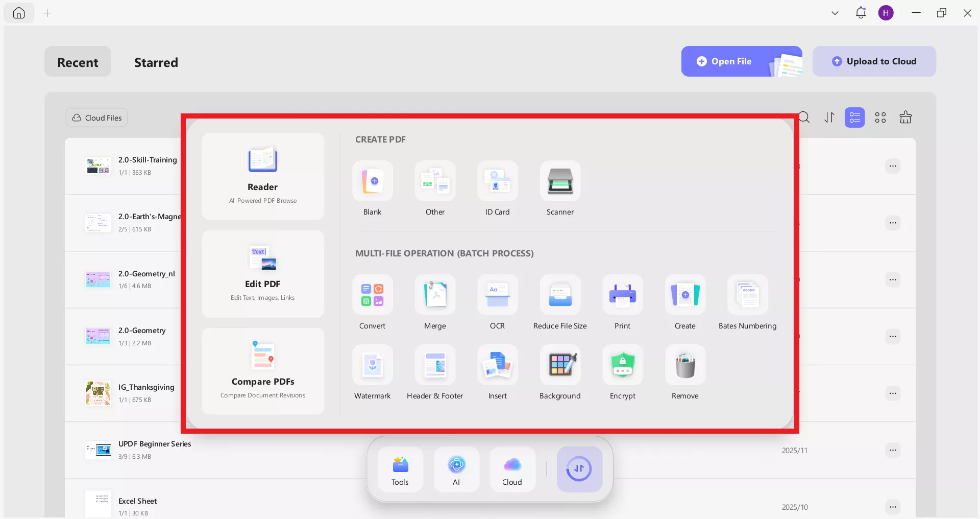Switch to grid thumbnail view

pyautogui.click(x=880, y=117)
